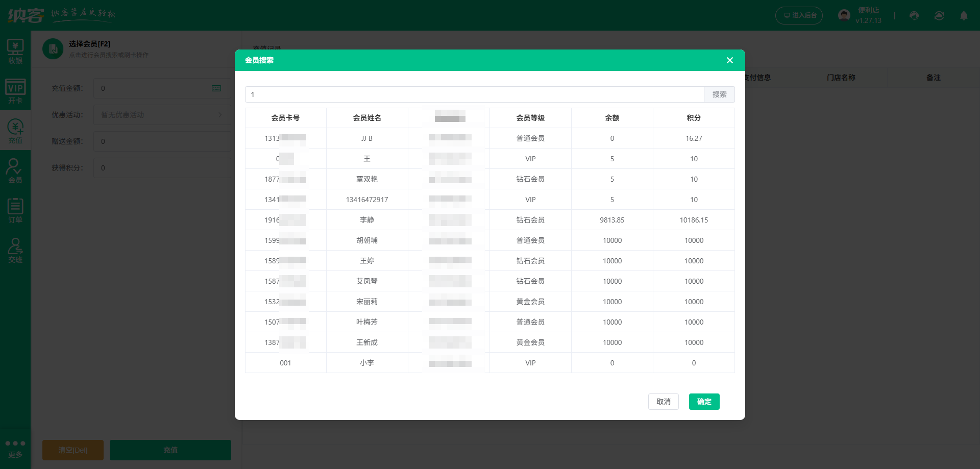Choose the member row named 小李

point(367,363)
